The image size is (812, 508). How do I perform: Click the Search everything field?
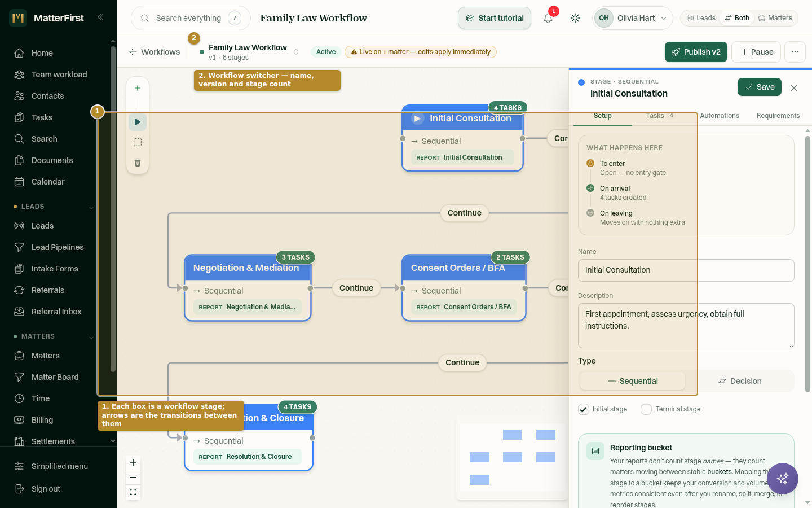click(190, 18)
